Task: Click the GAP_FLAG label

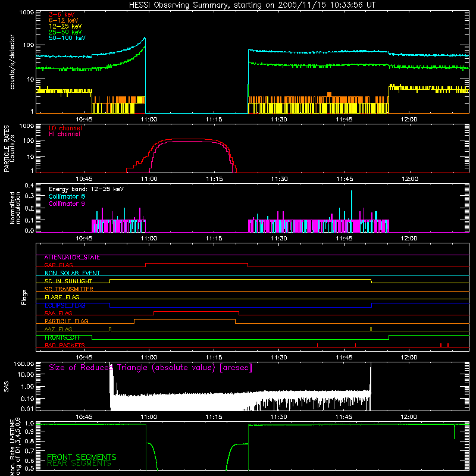Action: point(58,265)
